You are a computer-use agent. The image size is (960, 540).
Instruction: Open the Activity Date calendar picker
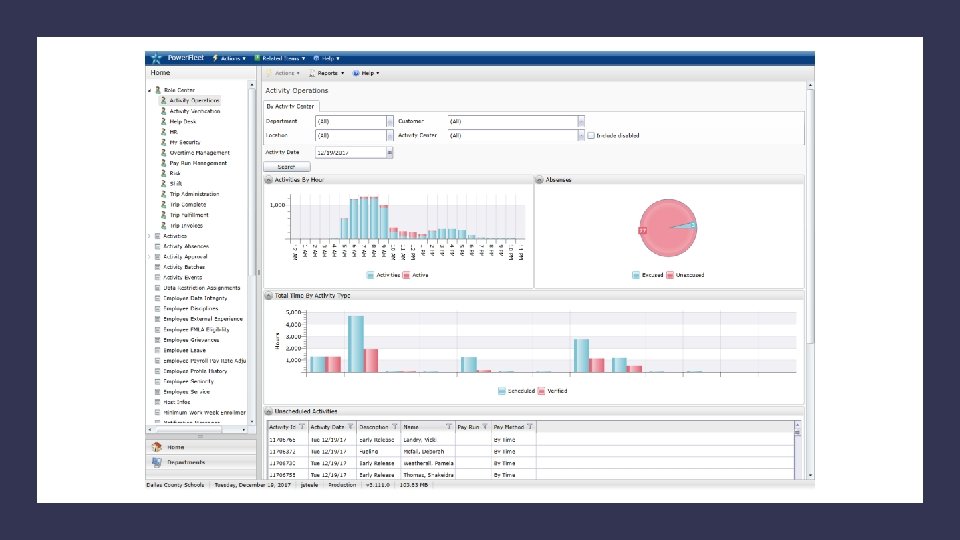pyautogui.click(x=389, y=152)
